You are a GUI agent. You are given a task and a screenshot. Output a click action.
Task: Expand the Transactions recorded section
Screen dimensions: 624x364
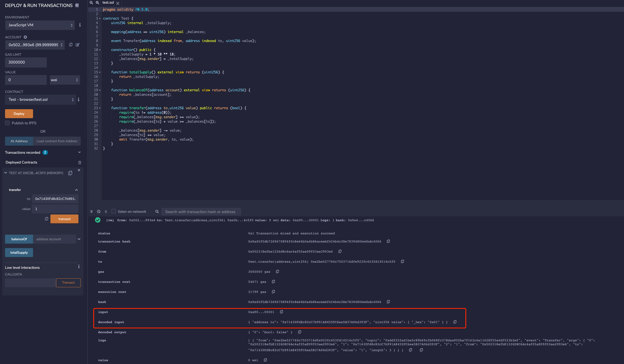tap(79, 152)
